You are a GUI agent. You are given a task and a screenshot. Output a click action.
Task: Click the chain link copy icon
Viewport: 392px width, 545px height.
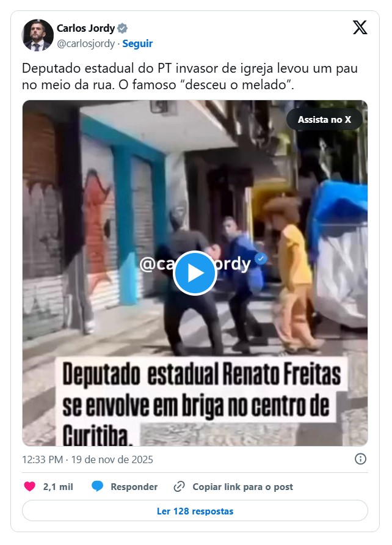179,486
